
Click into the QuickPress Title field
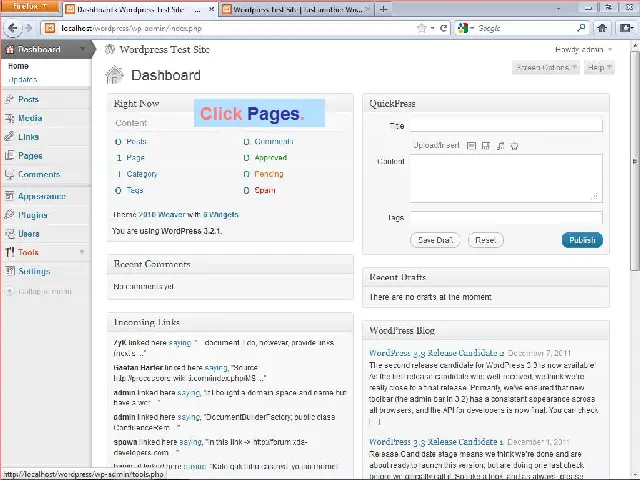(x=505, y=125)
